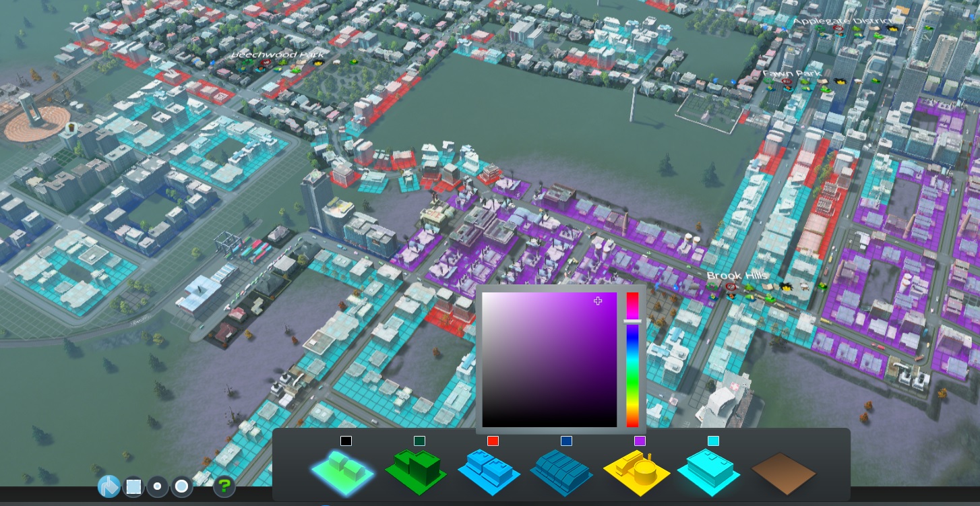
Task: Activate the fill zoning tool
Action: [109, 486]
